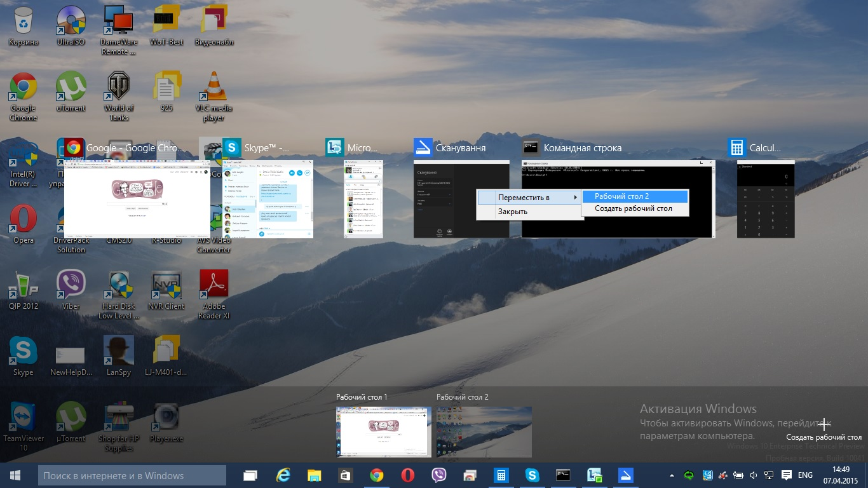This screenshot has width=868, height=488.
Task: Open the volume speaker tray icon
Action: (754, 475)
